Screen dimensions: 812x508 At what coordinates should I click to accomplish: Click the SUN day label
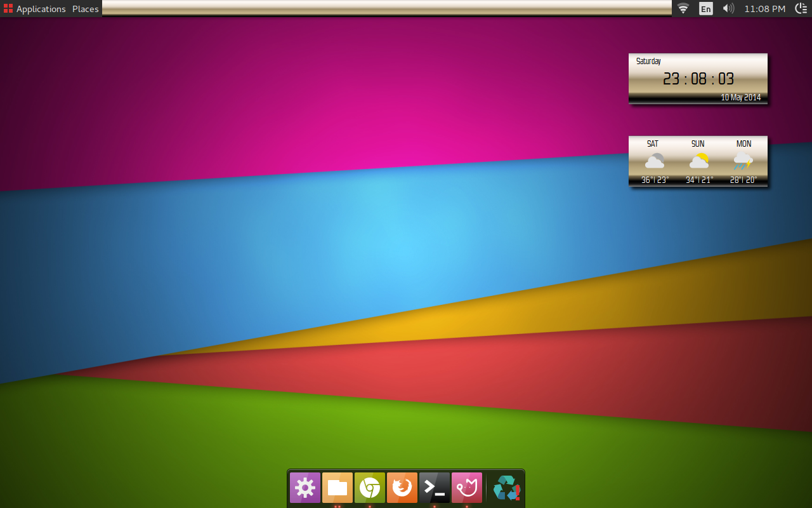698,144
